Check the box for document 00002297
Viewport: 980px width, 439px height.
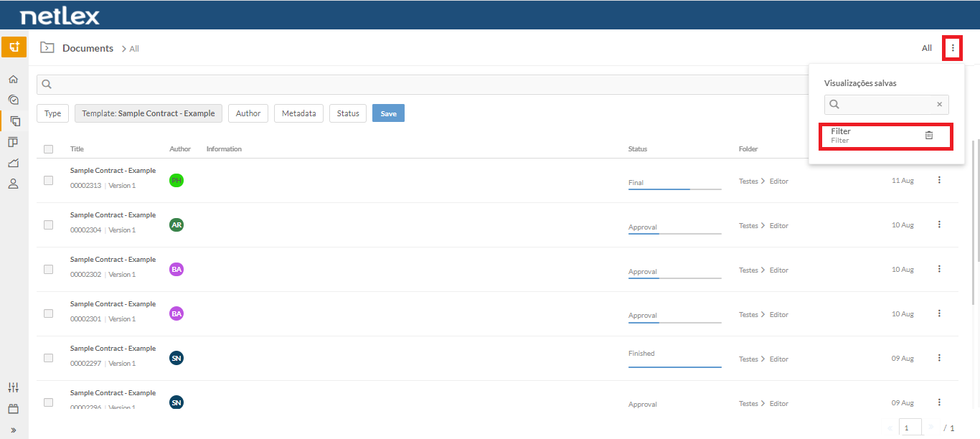pyautogui.click(x=48, y=358)
